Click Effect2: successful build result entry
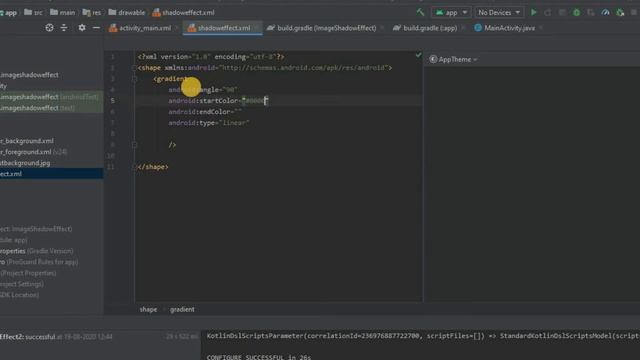 coord(56,337)
